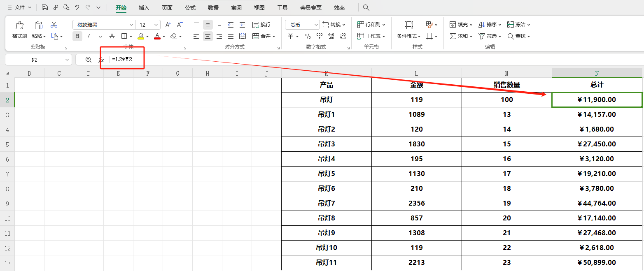Click the 求和 AutoSum button
644x271 pixels.
coord(461,36)
